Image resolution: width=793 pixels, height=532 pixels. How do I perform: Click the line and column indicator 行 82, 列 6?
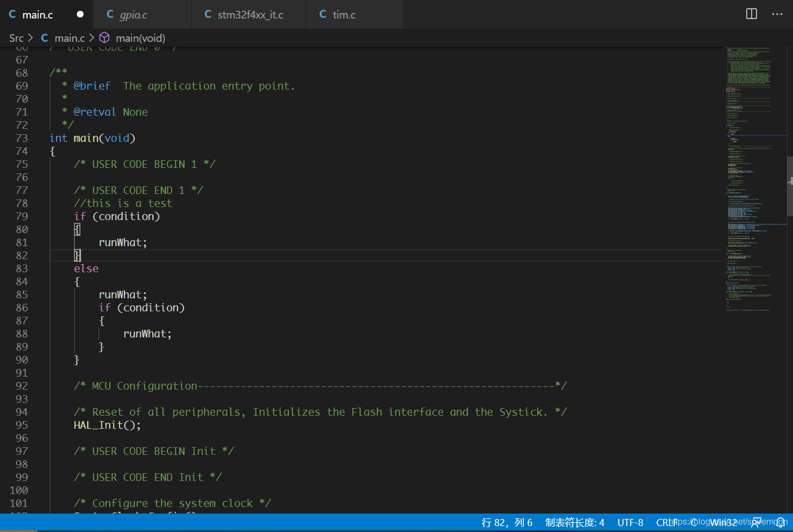pos(507,523)
